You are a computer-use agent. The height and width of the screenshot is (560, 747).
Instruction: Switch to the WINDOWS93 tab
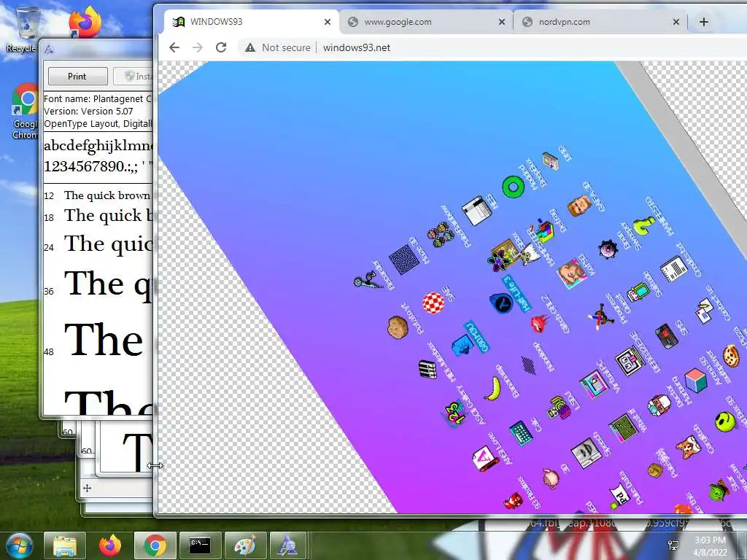[x=251, y=21]
